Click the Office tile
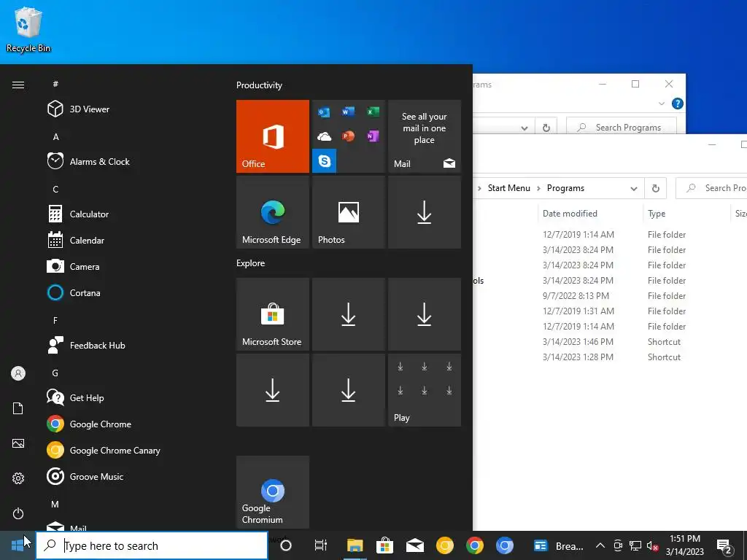This screenshot has width=747, height=560. coord(273,136)
